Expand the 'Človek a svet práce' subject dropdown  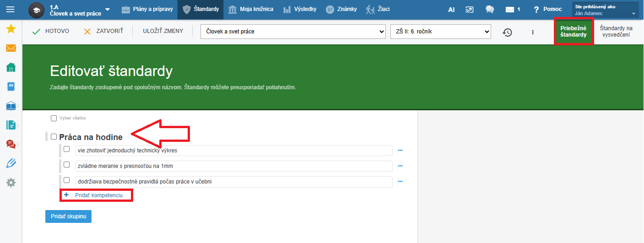point(293,32)
